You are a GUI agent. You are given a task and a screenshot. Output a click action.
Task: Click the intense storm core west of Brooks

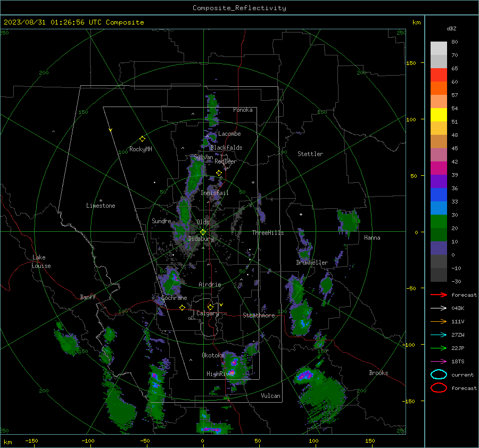click(x=305, y=374)
